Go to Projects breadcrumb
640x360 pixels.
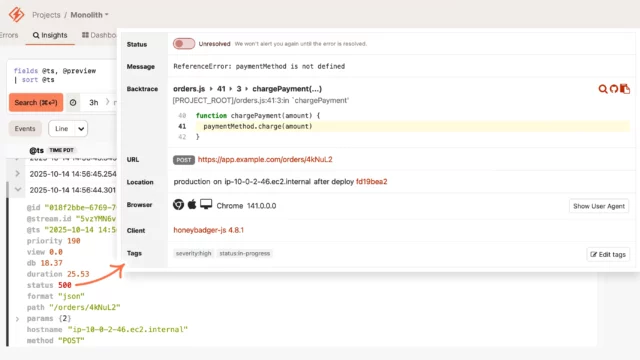pos(46,15)
